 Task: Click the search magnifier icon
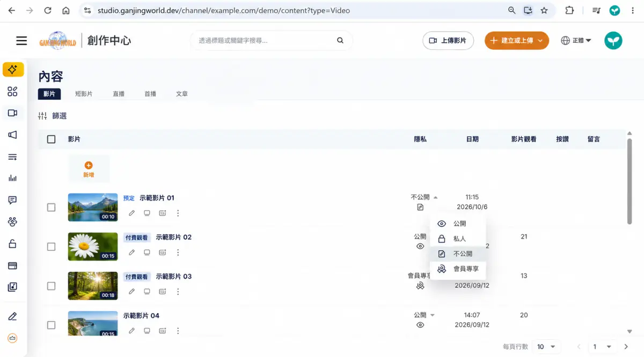pos(340,40)
